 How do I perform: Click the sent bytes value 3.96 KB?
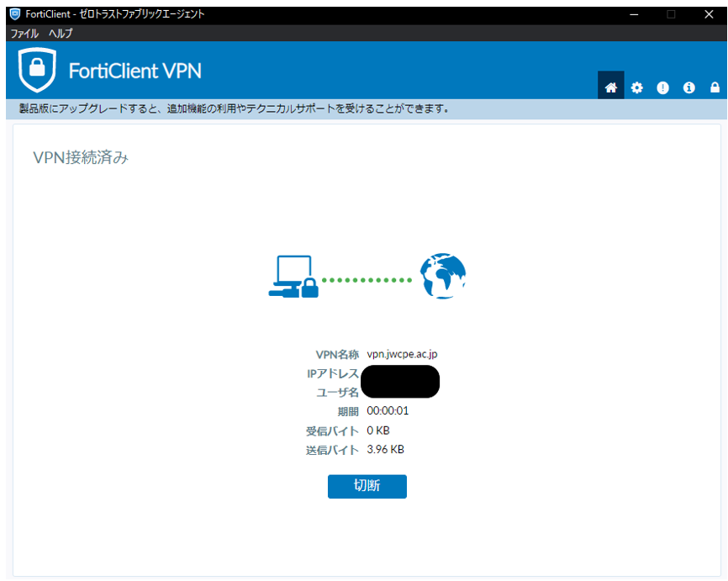tap(385, 450)
